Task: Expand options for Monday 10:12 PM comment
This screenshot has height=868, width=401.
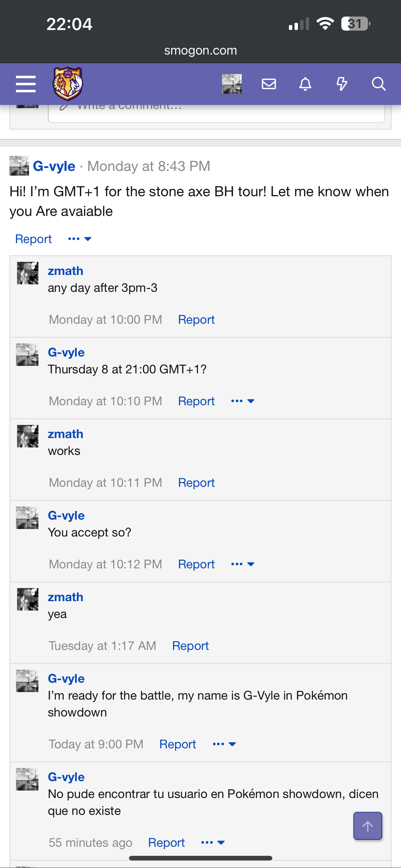Action: pyautogui.click(x=242, y=564)
